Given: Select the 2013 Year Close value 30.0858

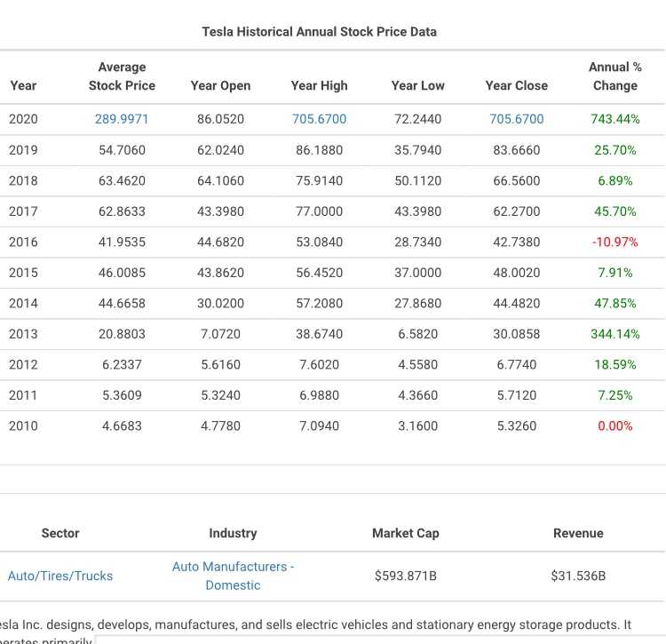Looking at the screenshot, I should (517, 334).
